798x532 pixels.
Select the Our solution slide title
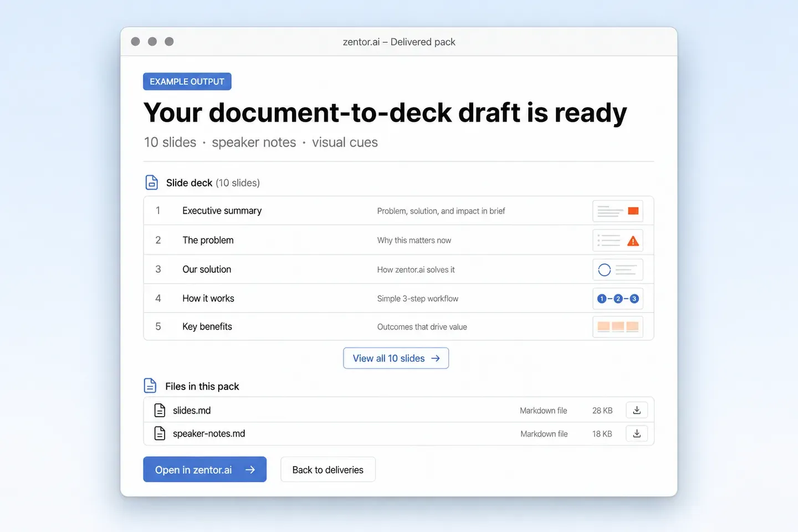pyautogui.click(x=207, y=269)
